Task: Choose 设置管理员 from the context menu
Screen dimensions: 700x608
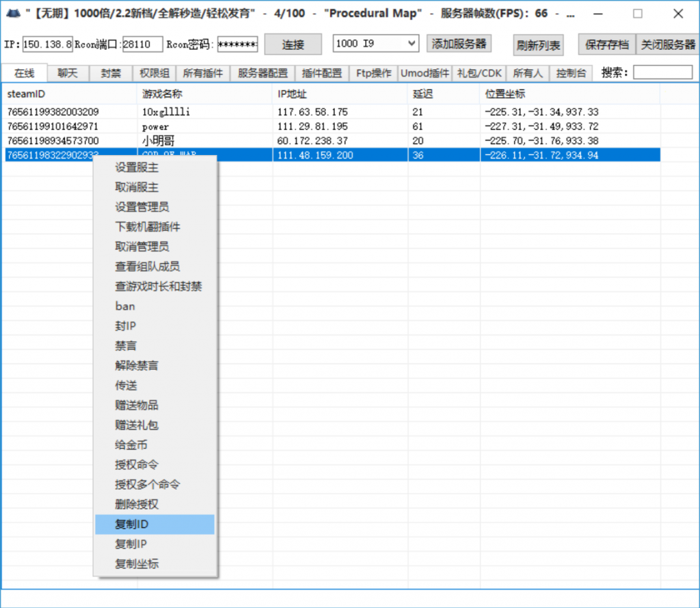Action: [142, 207]
